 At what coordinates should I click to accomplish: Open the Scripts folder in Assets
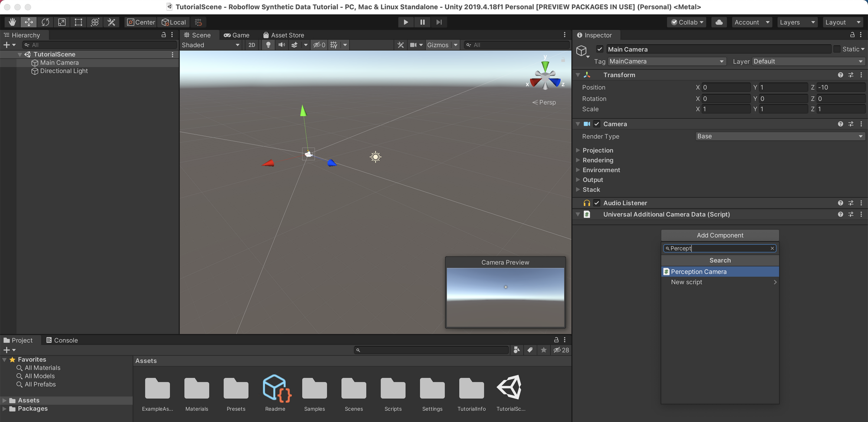click(x=393, y=394)
